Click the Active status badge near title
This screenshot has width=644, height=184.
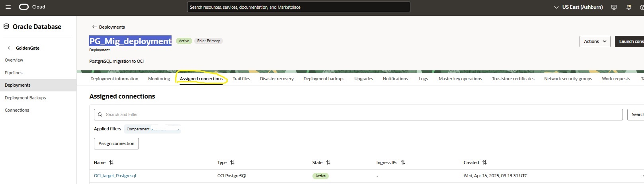pyautogui.click(x=184, y=41)
